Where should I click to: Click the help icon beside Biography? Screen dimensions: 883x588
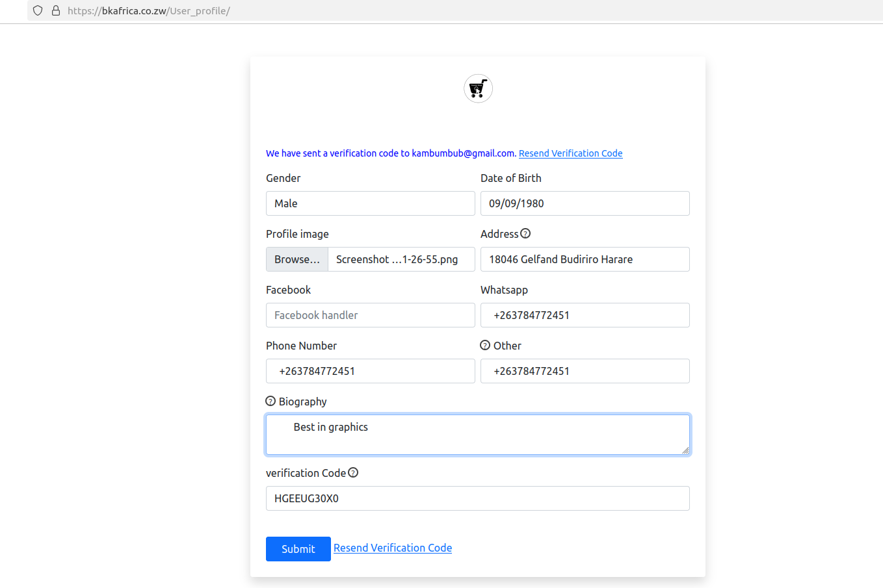[270, 401]
